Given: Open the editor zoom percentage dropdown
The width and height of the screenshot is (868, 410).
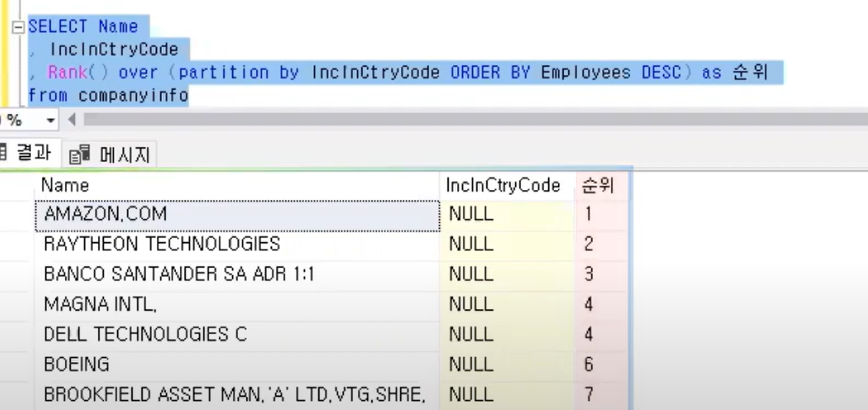Looking at the screenshot, I should 50,120.
